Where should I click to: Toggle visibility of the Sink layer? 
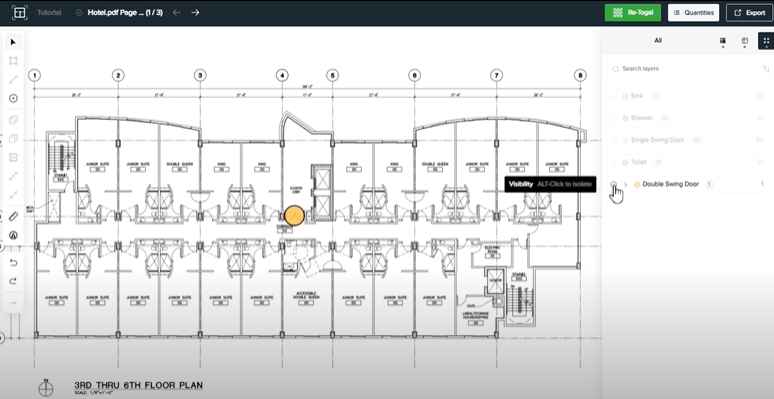[614, 96]
